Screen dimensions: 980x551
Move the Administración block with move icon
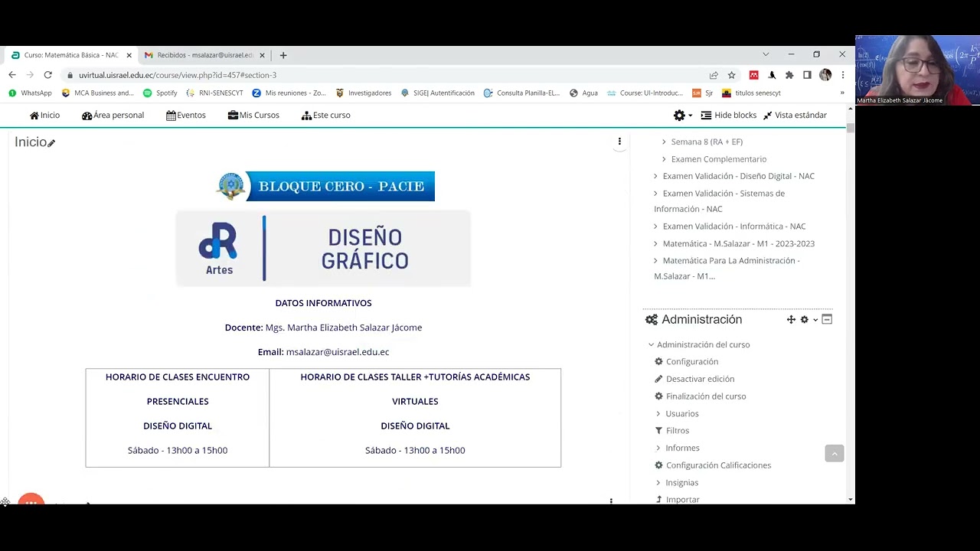[x=791, y=320]
